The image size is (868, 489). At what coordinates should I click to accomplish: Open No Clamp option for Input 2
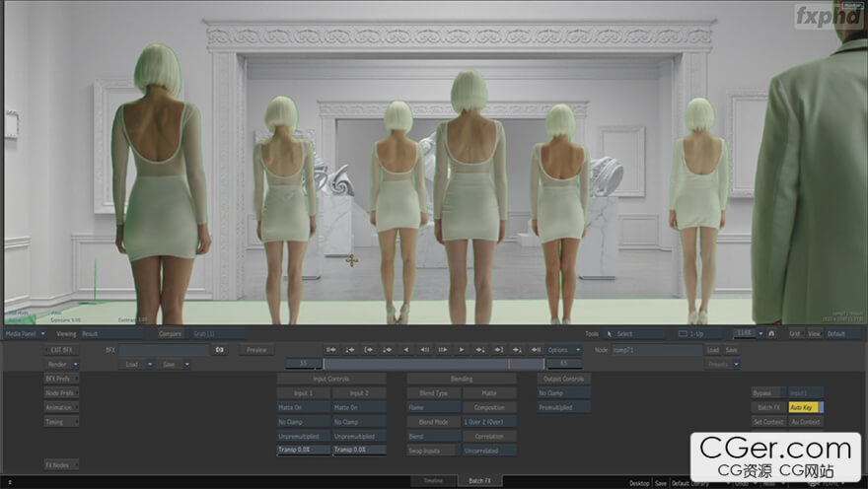[359, 422]
